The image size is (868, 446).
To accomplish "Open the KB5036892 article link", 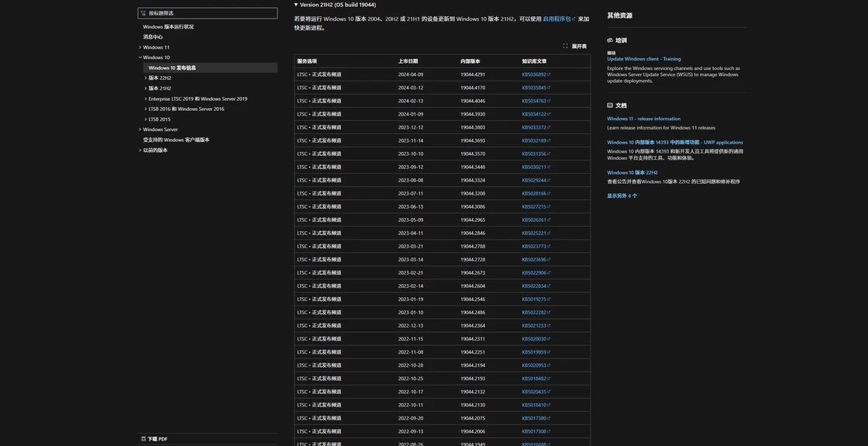I will pos(536,74).
